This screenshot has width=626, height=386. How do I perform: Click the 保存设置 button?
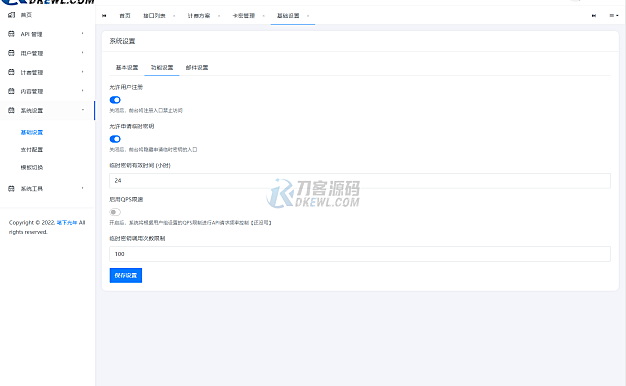coord(126,275)
